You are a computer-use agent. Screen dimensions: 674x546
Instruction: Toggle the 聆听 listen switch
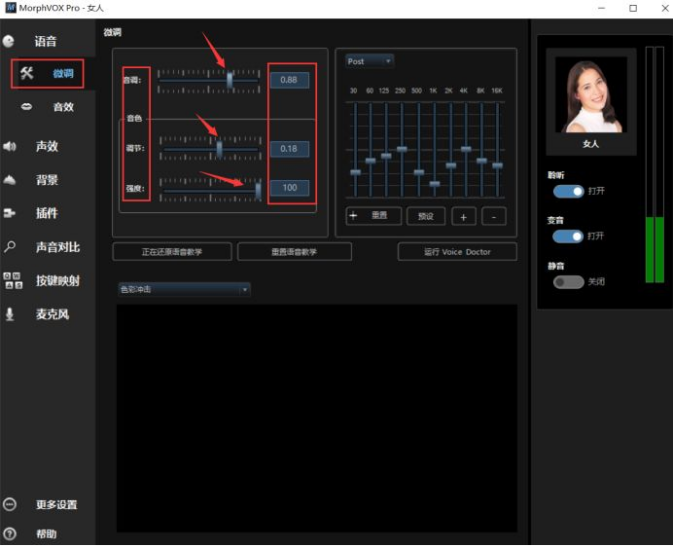[568, 191]
